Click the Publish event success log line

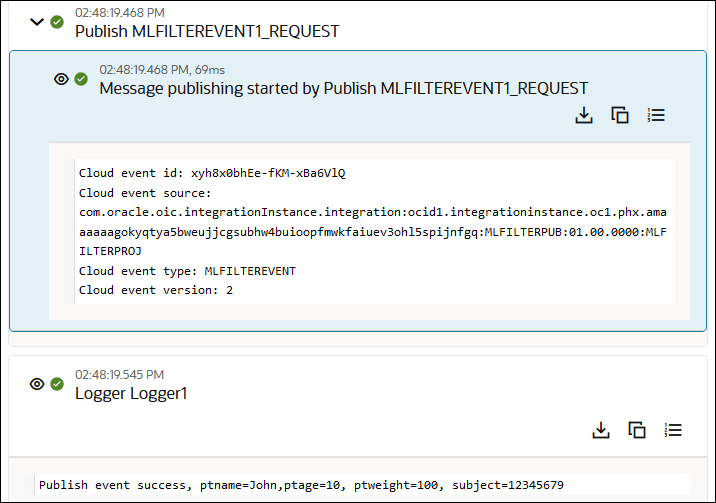coord(301,485)
